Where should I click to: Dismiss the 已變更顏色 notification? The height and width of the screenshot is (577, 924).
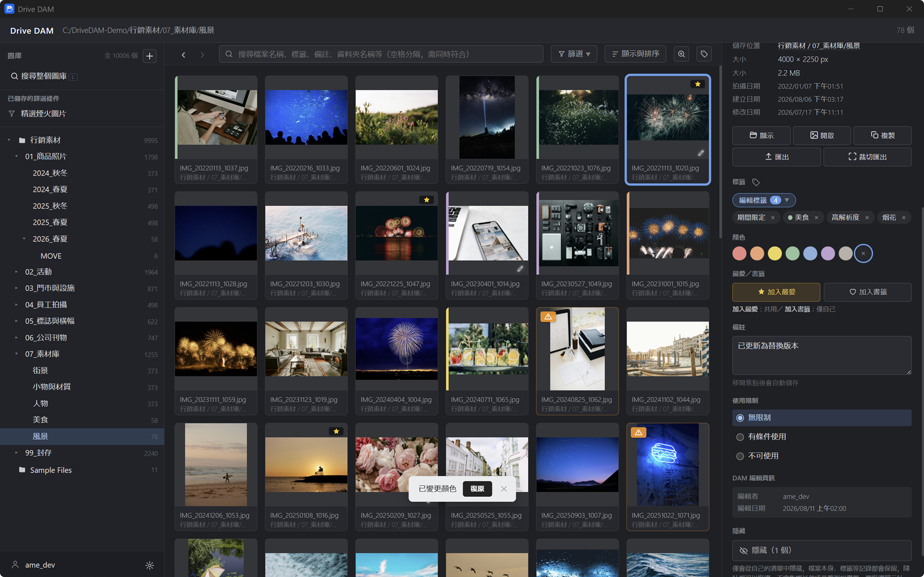click(x=504, y=489)
